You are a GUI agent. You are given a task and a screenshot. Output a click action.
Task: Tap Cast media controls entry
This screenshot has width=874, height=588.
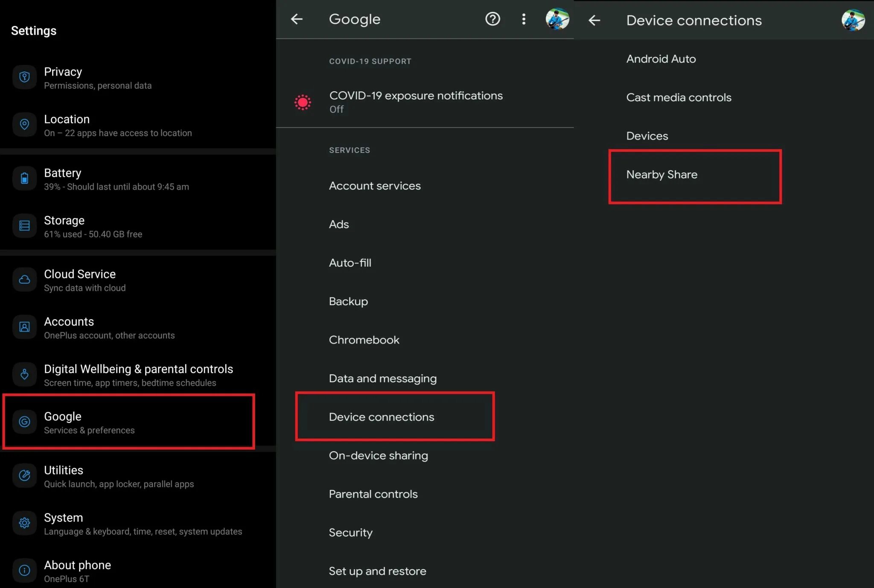(679, 97)
